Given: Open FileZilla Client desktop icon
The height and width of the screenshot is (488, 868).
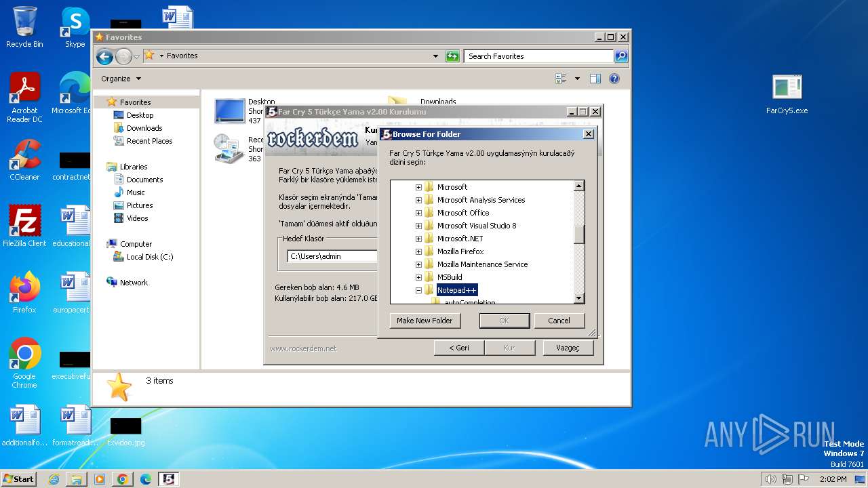Looking at the screenshot, I should click(x=24, y=226).
